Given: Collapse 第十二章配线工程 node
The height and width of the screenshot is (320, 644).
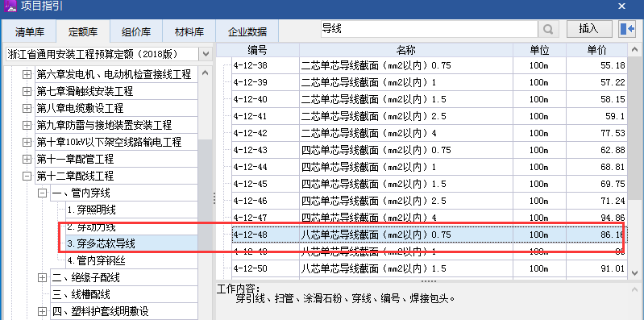Looking at the screenshot, I should click(x=27, y=177).
